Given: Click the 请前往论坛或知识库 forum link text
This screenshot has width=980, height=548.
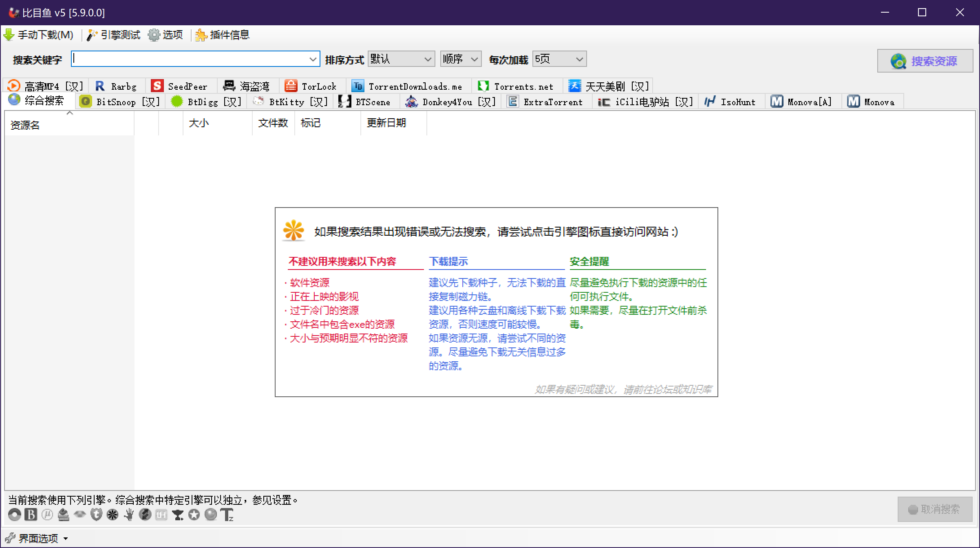Looking at the screenshot, I should (x=668, y=390).
